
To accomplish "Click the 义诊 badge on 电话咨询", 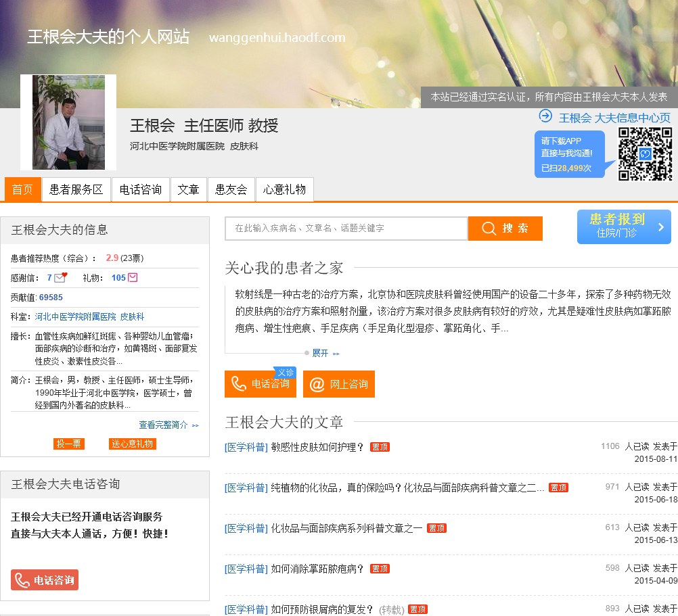I will coord(285,373).
